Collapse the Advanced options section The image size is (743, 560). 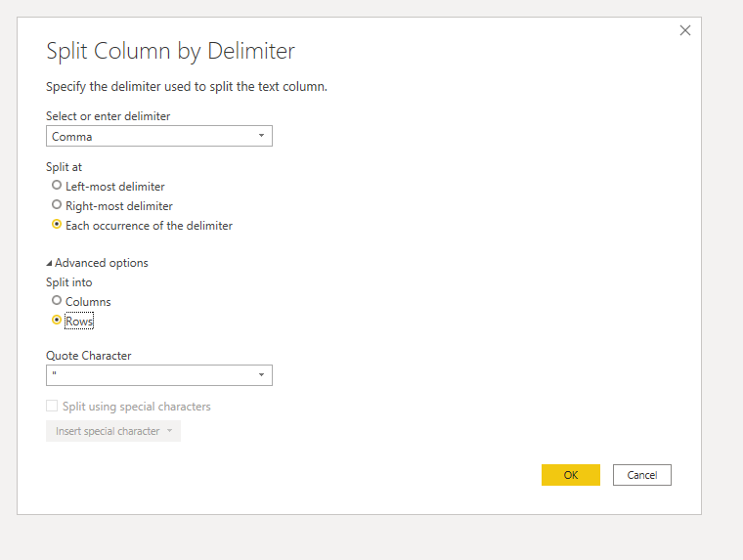pyautogui.click(x=97, y=263)
